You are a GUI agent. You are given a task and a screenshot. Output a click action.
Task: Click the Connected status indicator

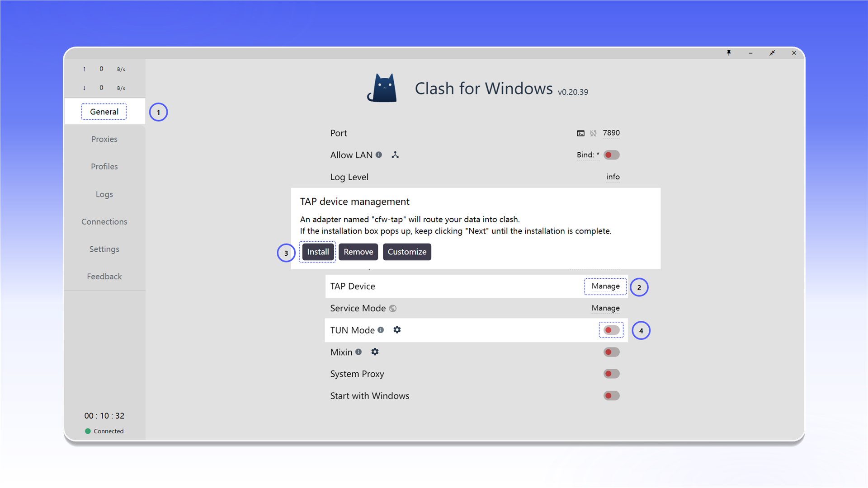(x=104, y=431)
